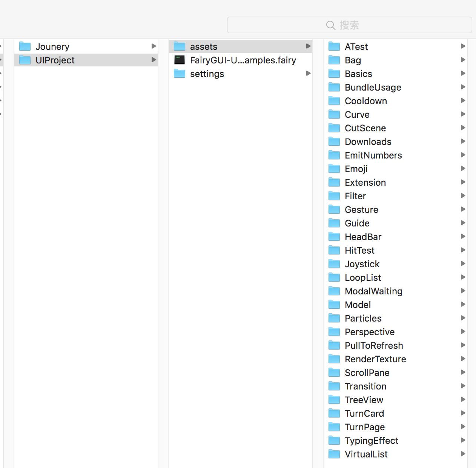Select the BundleUsage folder name
This screenshot has height=468, width=476.
(373, 87)
